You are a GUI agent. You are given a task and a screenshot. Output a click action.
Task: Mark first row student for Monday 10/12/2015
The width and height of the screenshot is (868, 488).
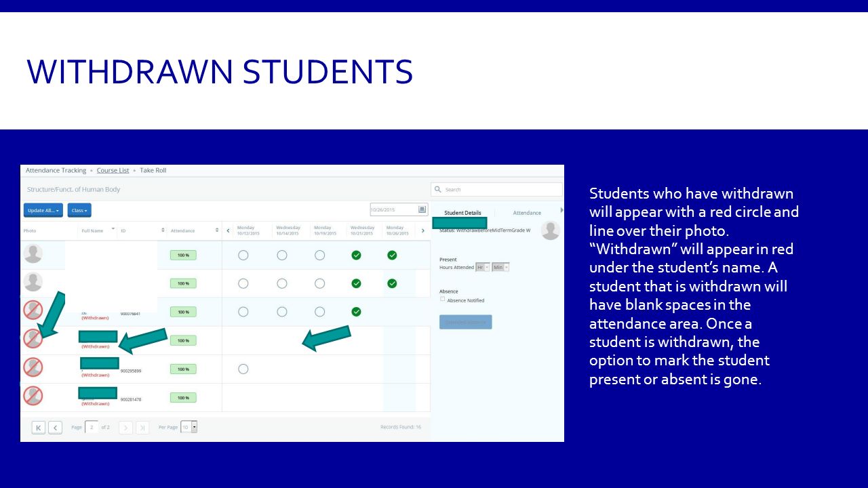coord(243,255)
